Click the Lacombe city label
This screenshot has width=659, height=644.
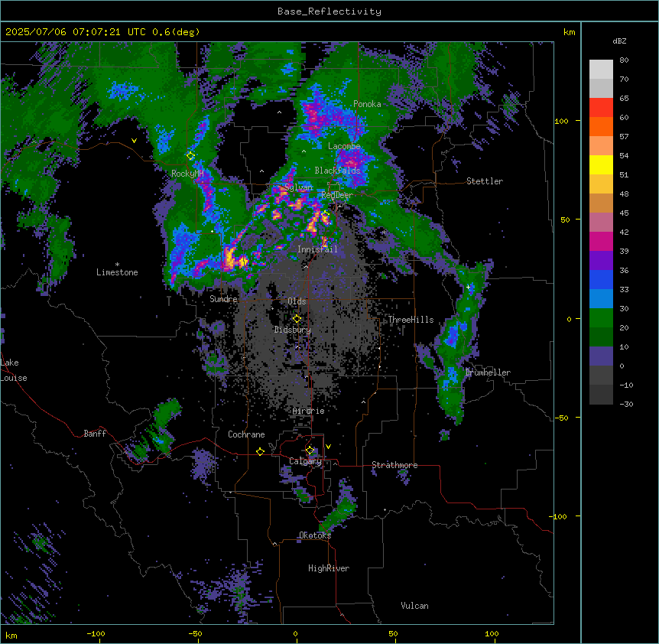point(344,146)
